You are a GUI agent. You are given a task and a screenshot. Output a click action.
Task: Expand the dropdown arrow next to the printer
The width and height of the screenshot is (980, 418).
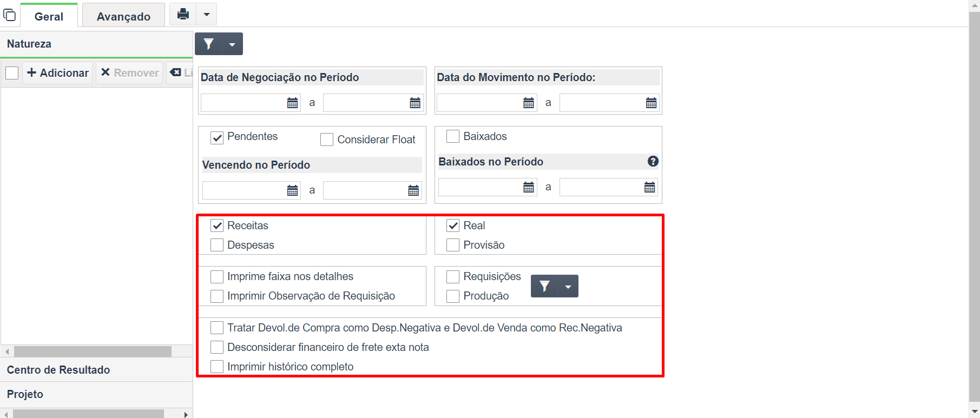206,14
